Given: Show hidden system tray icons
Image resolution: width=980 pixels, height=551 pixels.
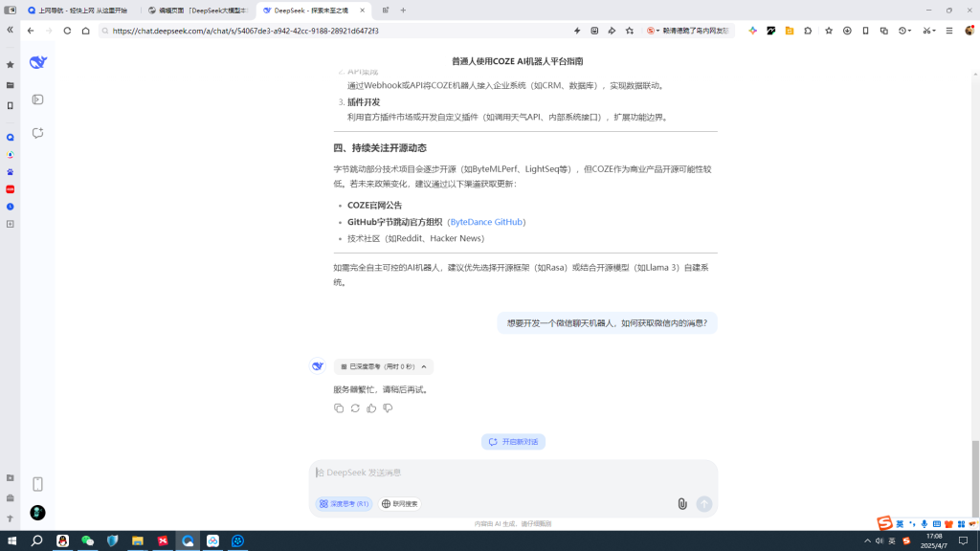Looking at the screenshot, I should 867,541.
